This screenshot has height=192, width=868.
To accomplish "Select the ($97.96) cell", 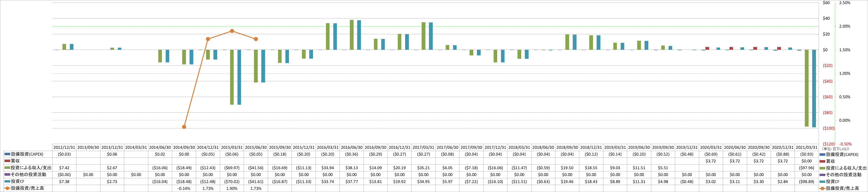I will pos(807,168).
